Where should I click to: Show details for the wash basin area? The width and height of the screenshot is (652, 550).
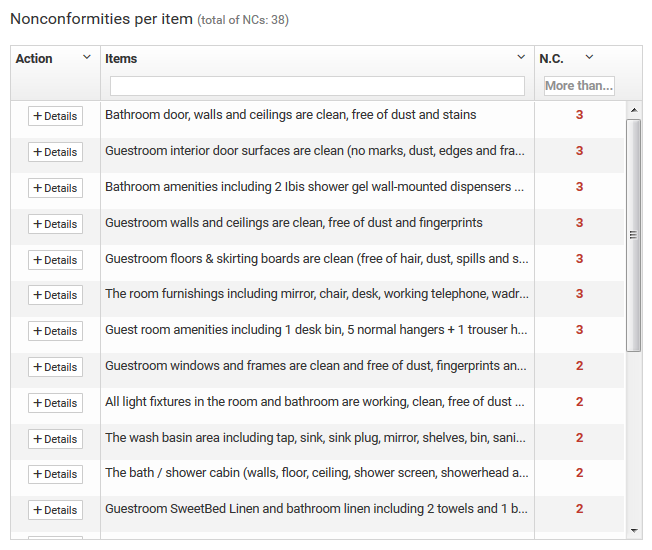[x=55, y=439]
